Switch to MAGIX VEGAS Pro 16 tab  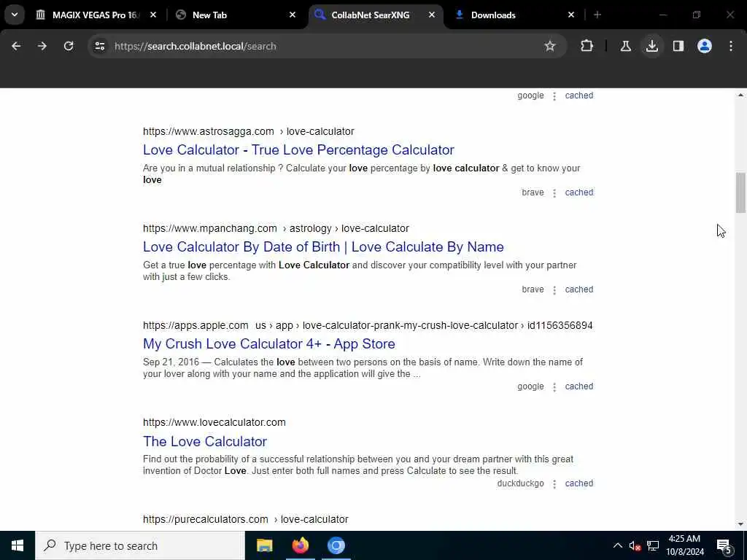tap(96, 15)
